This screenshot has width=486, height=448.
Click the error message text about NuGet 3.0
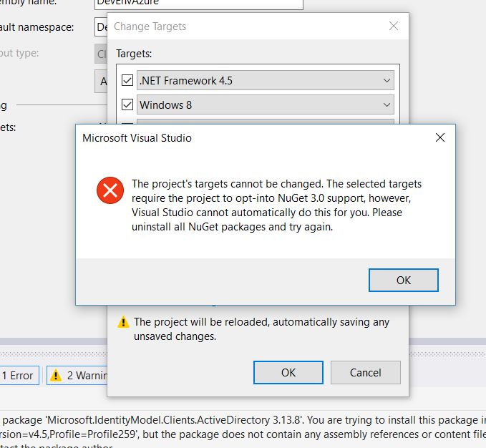point(276,205)
